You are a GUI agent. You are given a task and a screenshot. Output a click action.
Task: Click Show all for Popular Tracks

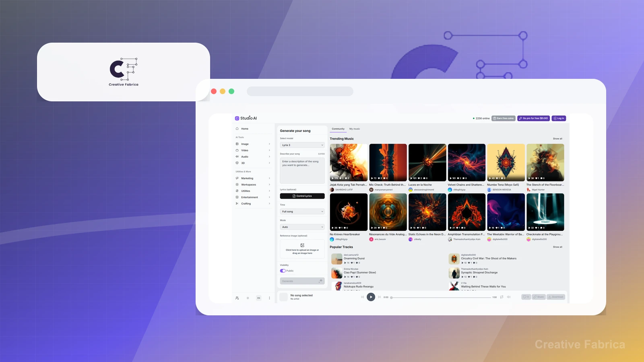[x=557, y=247]
